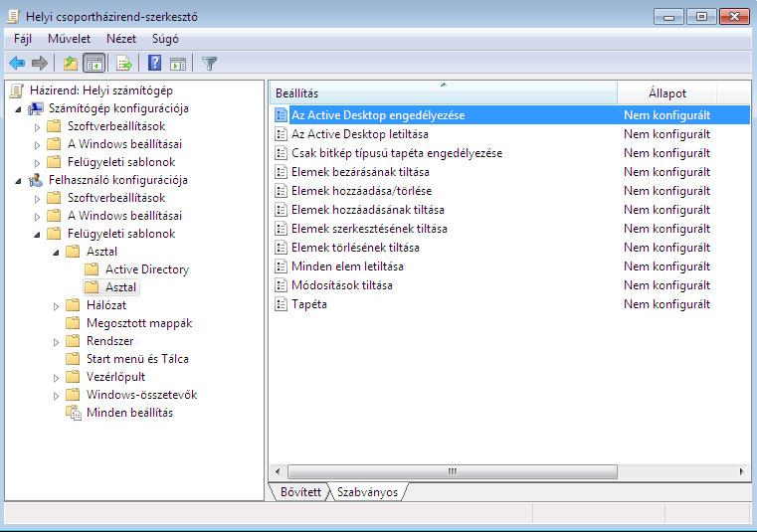Viewport: 757px width, 532px height.
Task: Click Nem konfigurált status of Tapéta row
Action: pyautogui.click(x=666, y=304)
